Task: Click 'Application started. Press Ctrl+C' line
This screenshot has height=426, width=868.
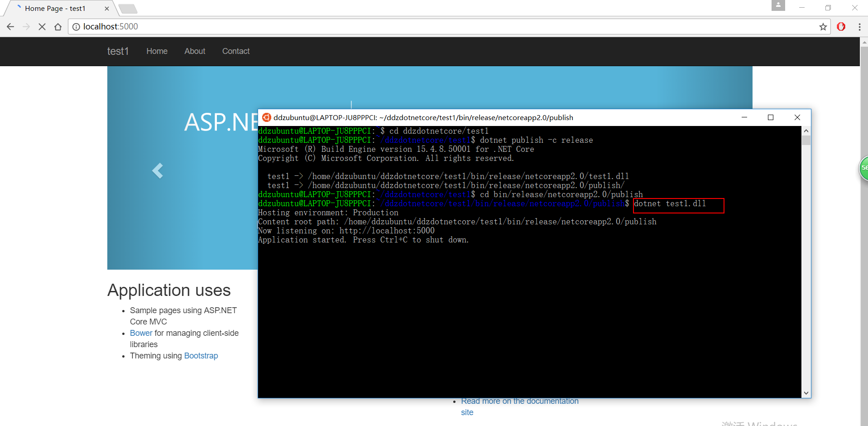Action: (x=364, y=240)
